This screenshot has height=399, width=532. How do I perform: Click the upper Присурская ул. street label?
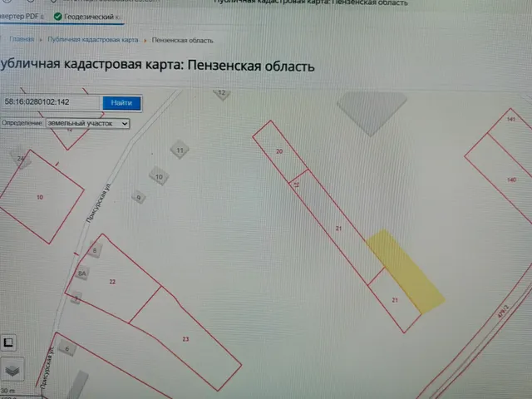pos(99,204)
